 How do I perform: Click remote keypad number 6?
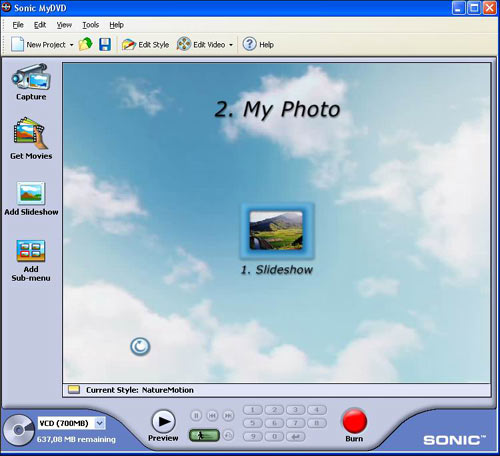point(274,423)
